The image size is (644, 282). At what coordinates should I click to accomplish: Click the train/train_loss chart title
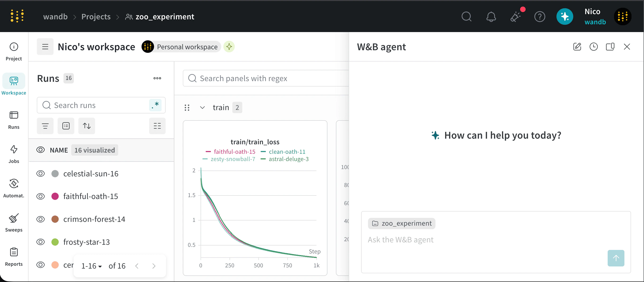click(255, 142)
